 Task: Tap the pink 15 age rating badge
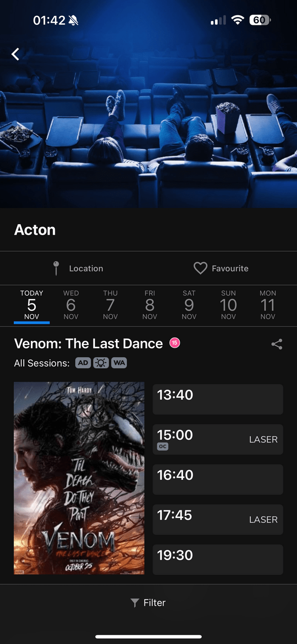(175, 343)
